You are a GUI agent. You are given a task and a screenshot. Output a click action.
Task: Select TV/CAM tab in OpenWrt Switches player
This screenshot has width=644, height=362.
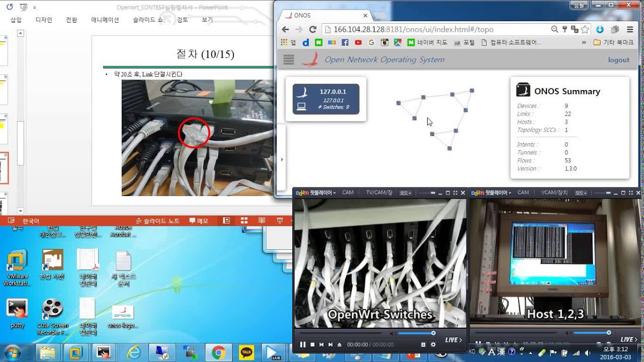tap(379, 193)
